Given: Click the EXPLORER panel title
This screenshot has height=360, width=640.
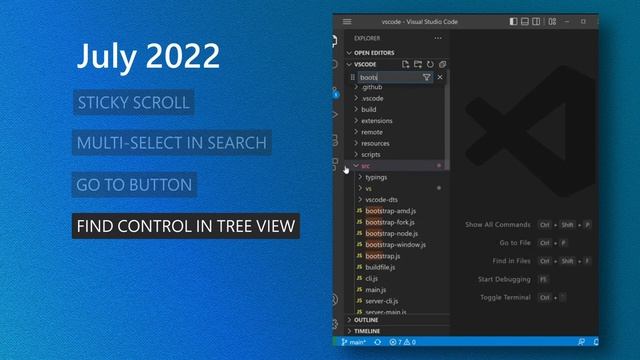Looking at the screenshot, I should click(x=367, y=38).
